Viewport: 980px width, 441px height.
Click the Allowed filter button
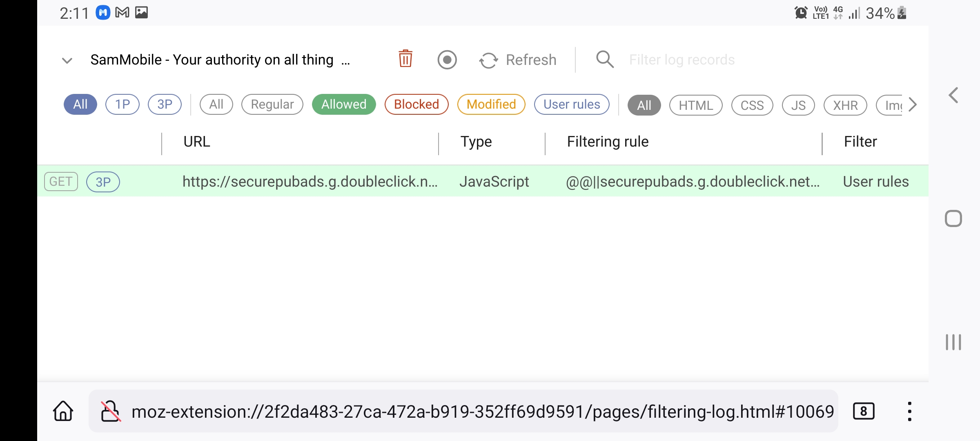tap(343, 104)
